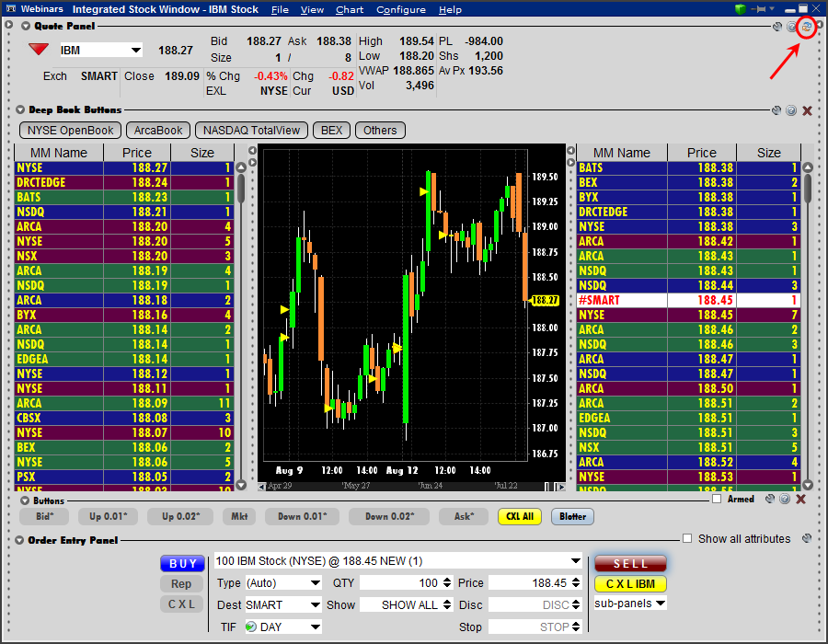Open the Chart menu
This screenshot has height=644, width=828.
[x=350, y=9]
